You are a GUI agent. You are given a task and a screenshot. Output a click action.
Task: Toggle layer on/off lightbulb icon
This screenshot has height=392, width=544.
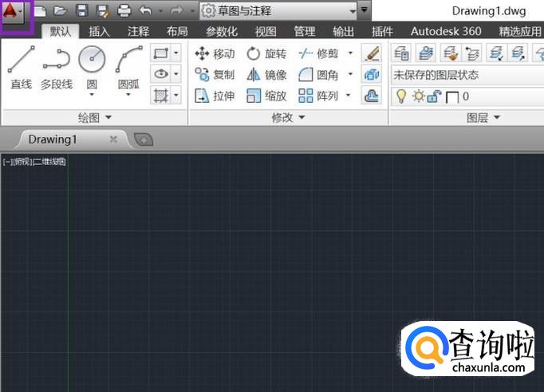(401, 96)
